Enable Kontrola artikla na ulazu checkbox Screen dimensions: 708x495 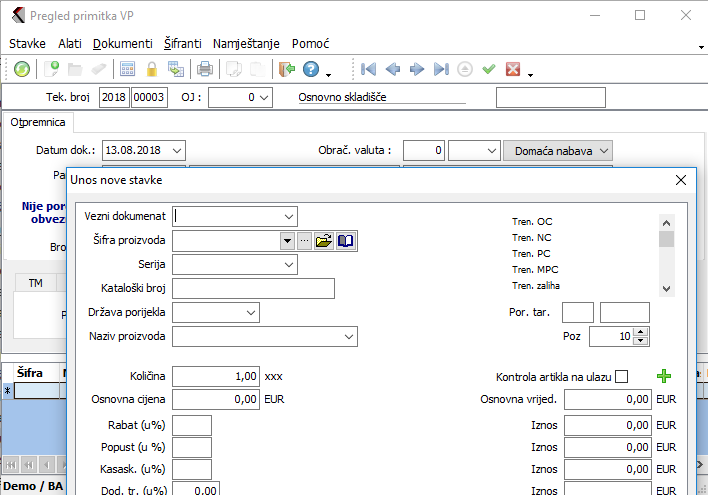coord(621,377)
